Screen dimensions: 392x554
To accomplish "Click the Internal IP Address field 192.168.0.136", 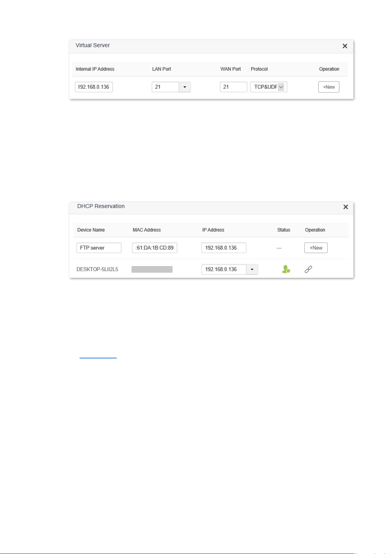I will [x=94, y=87].
